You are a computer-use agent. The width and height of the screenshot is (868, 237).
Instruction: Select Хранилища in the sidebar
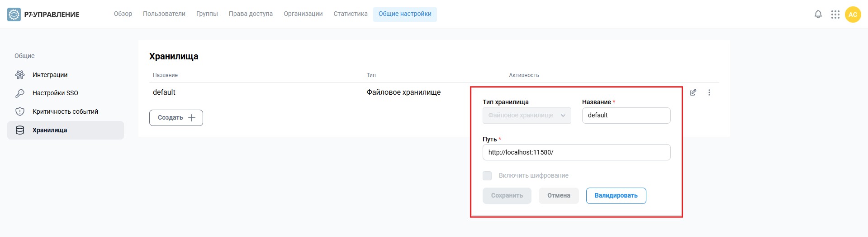tap(66, 130)
